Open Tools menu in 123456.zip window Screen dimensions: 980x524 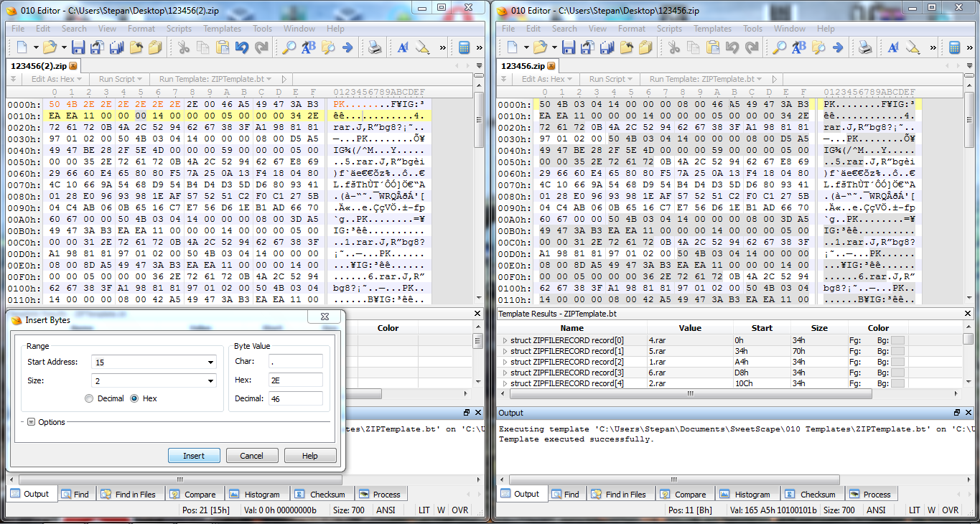pos(752,29)
